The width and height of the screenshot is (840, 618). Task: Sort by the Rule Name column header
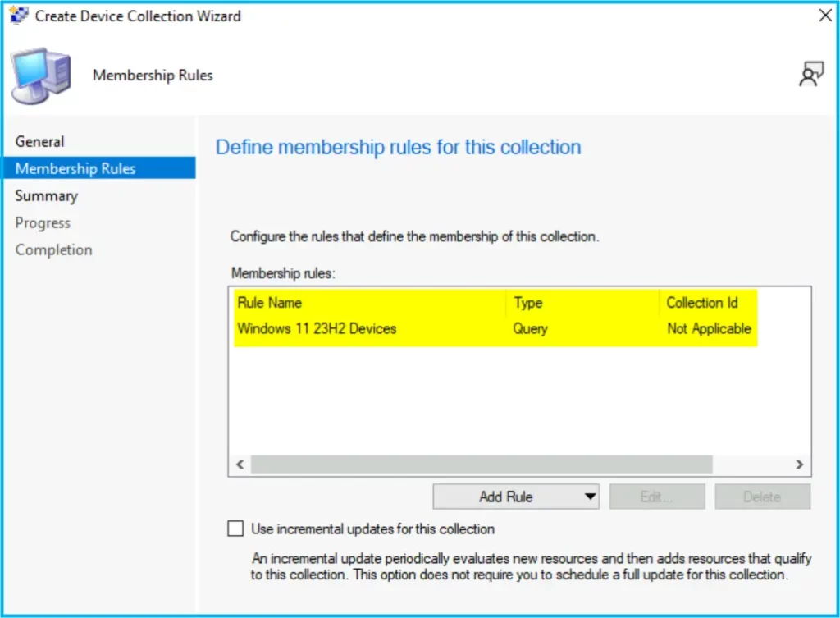tap(269, 303)
